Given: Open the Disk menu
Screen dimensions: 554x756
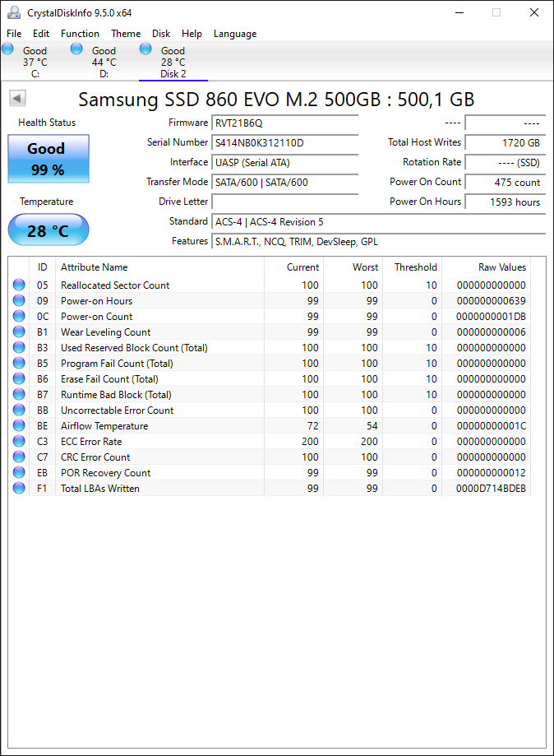Looking at the screenshot, I should tap(161, 33).
